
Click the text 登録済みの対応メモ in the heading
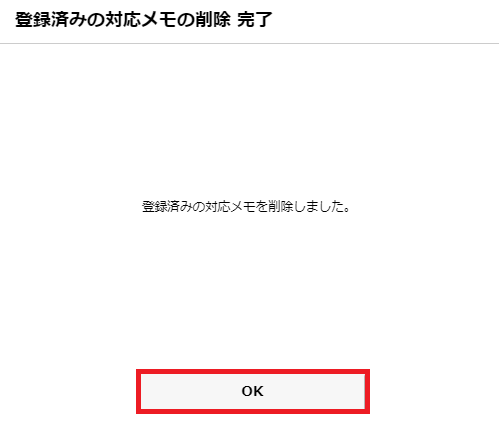pos(95,20)
